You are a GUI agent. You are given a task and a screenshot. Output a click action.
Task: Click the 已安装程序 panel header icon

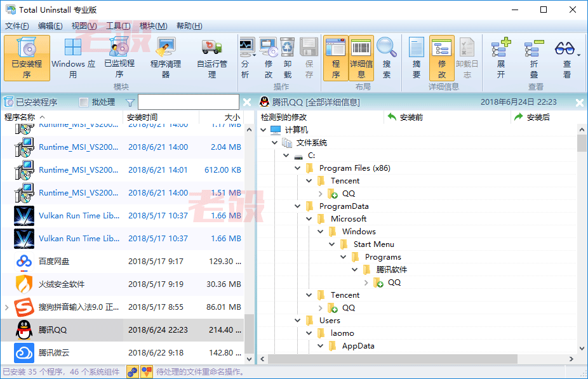pyautogui.click(x=8, y=102)
